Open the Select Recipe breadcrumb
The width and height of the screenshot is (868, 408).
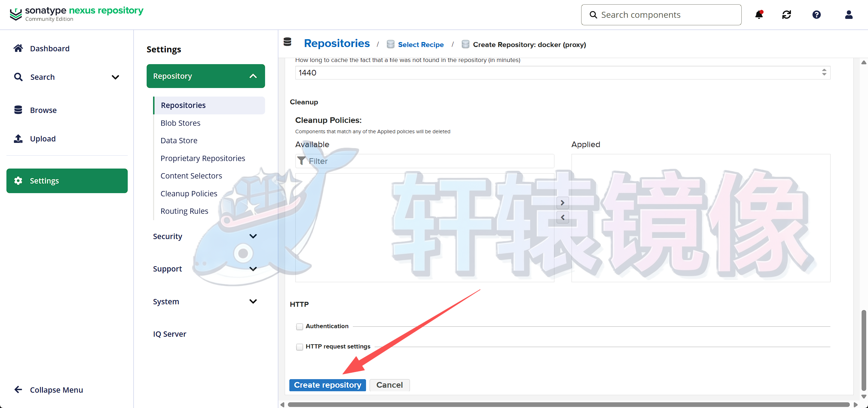point(421,44)
